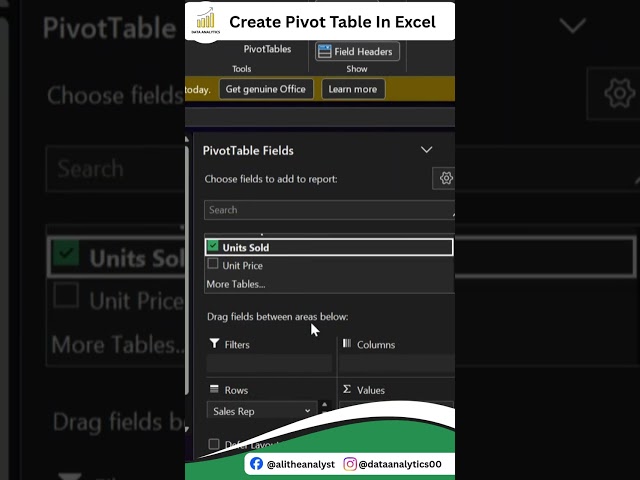Screen dimensions: 640x480
Task: Open the field list layout gear menu
Action: tap(445, 178)
